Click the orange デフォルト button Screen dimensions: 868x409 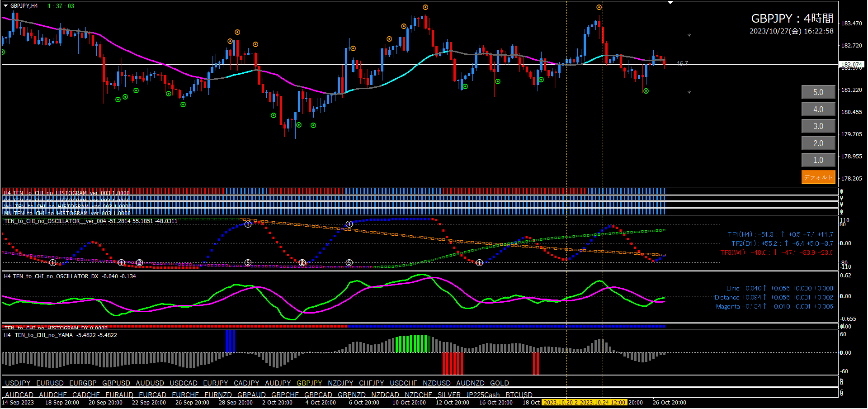(818, 177)
